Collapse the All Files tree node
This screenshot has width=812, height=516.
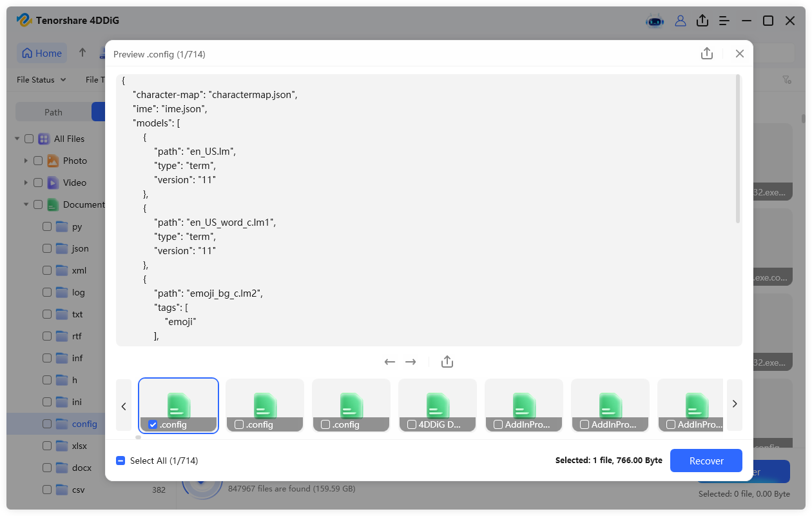(16, 139)
